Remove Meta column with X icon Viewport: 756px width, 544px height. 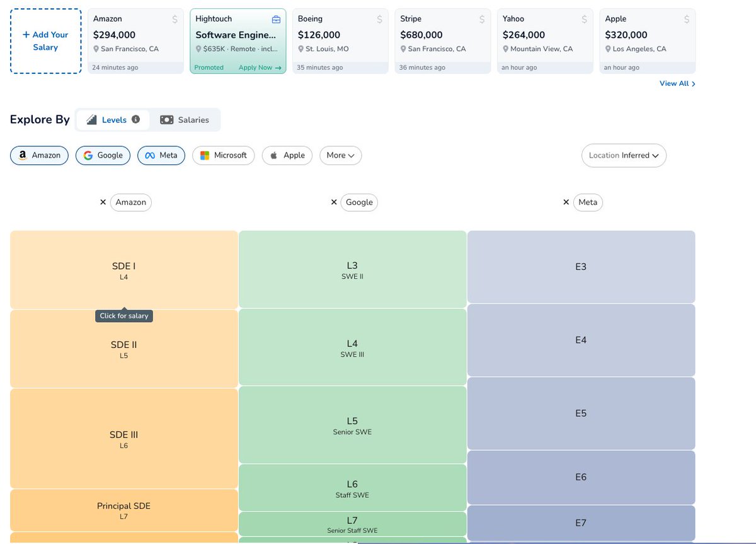566,202
